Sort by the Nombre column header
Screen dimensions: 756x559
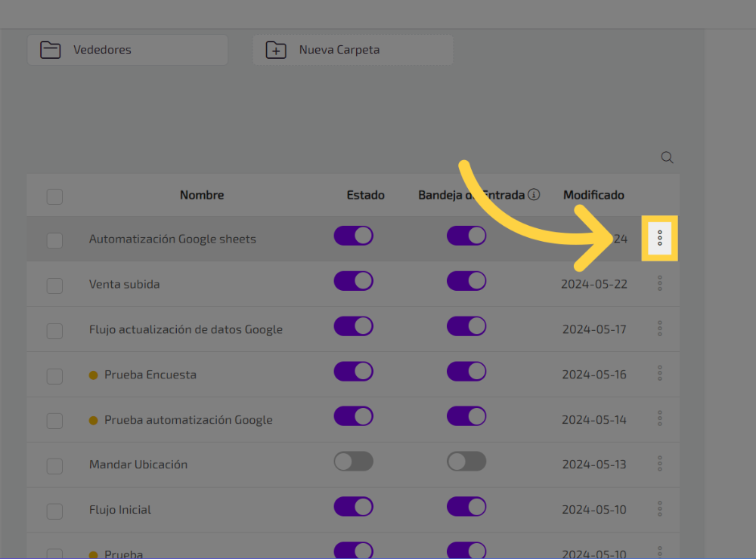[202, 195]
